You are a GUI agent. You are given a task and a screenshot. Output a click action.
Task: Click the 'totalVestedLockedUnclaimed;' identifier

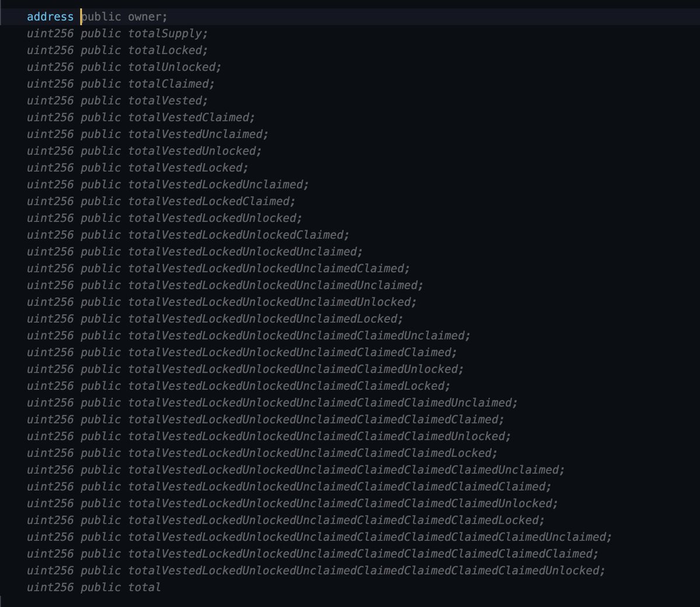(x=219, y=184)
